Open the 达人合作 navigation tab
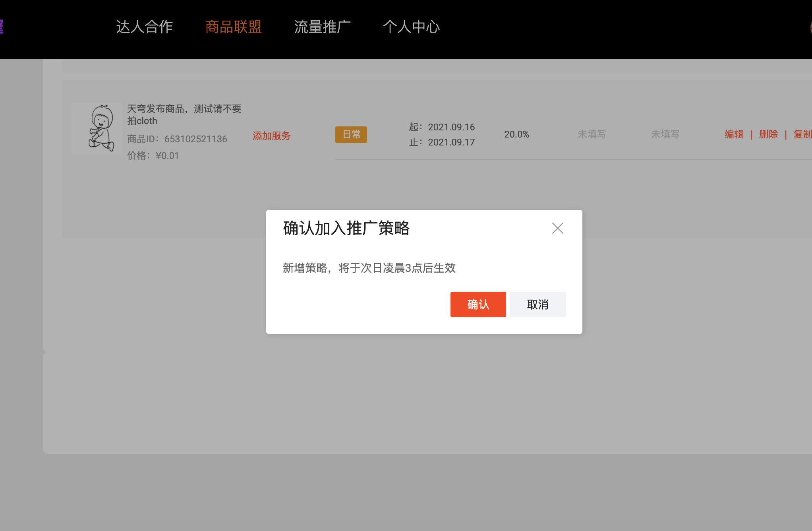This screenshot has width=812, height=531. point(144,27)
